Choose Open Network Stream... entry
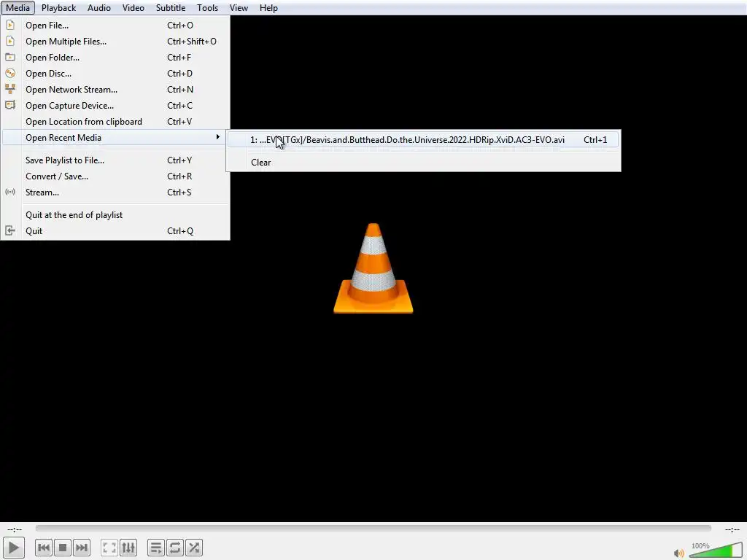The image size is (747, 560). 116,89
